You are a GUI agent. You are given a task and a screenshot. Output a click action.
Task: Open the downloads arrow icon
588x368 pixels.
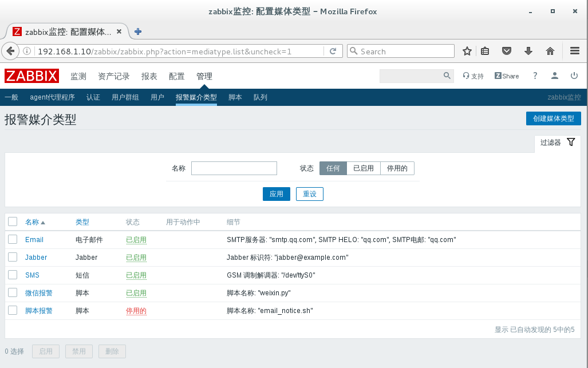click(x=528, y=51)
